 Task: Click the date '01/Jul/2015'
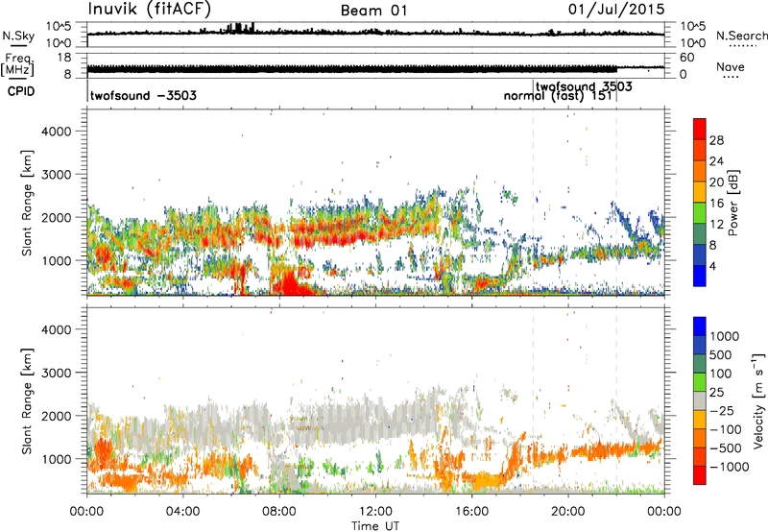click(x=616, y=10)
